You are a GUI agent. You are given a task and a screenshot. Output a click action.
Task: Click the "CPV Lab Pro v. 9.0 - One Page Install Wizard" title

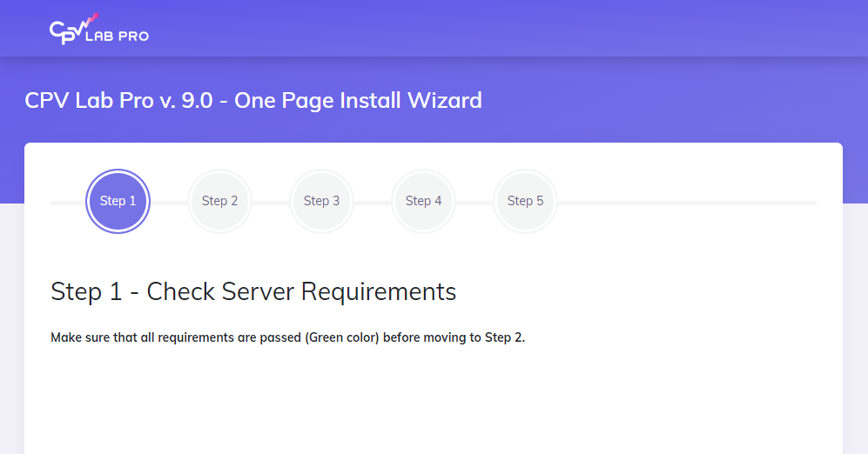(x=253, y=101)
